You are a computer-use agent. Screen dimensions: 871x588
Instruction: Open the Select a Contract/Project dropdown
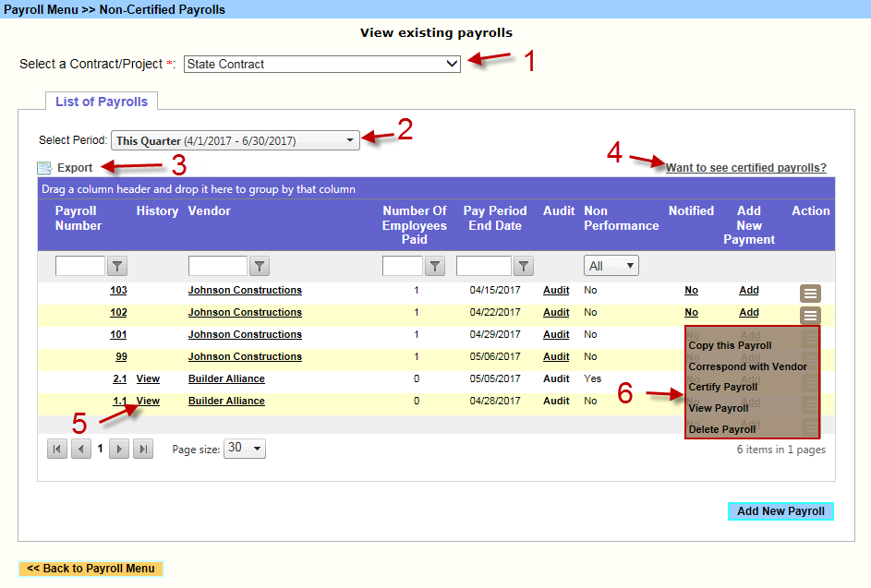(321, 65)
